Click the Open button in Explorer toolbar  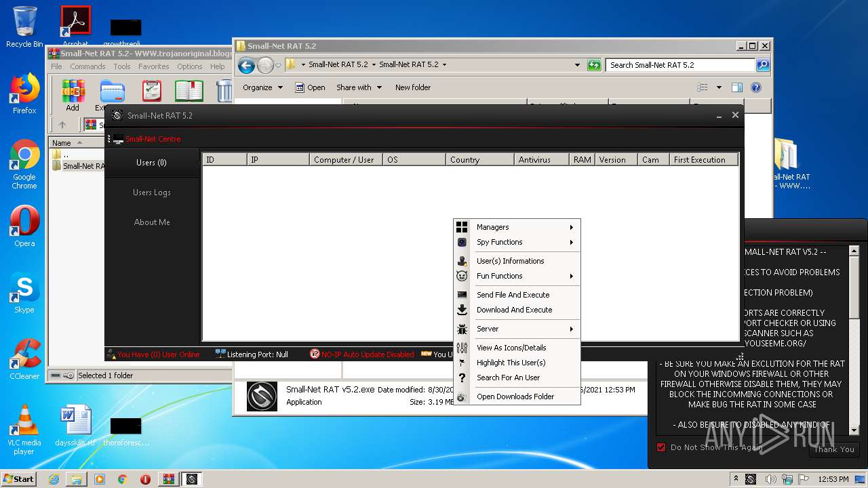coord(310,87)
